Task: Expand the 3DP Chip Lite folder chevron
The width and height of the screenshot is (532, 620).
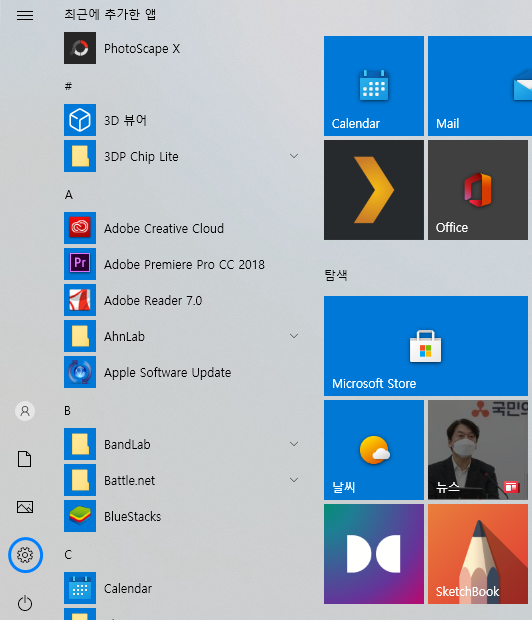Action: point(294,156)
